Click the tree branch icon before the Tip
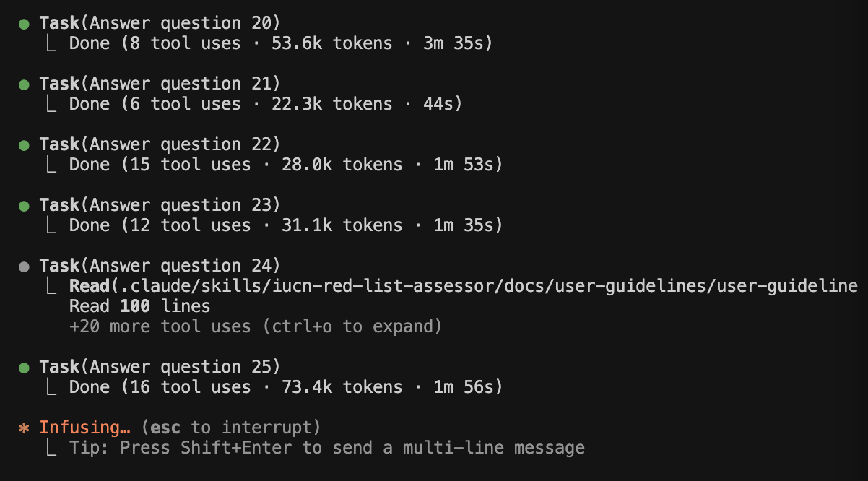 pos(51,448)
